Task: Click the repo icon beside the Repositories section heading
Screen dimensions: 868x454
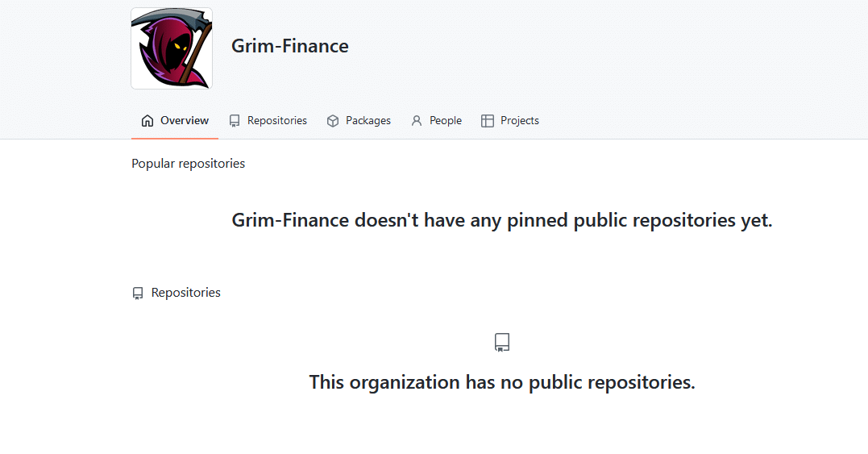Action: point(138,293)
